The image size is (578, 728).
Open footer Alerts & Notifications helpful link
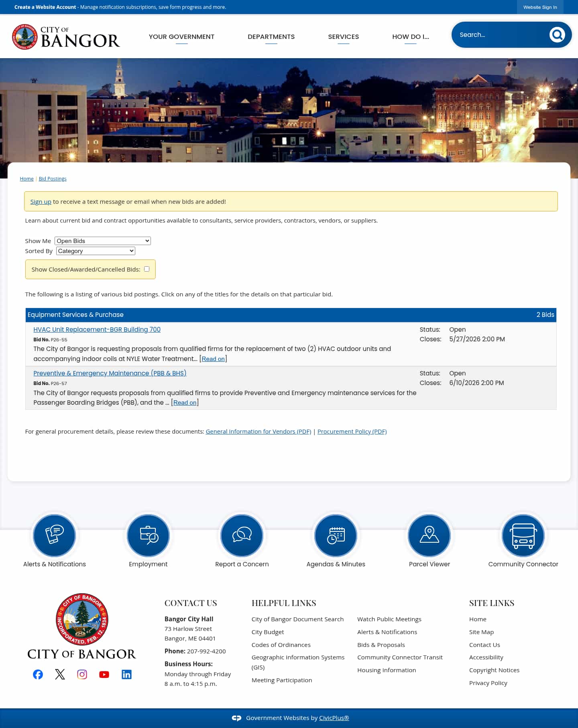click(x=387, y=632)
